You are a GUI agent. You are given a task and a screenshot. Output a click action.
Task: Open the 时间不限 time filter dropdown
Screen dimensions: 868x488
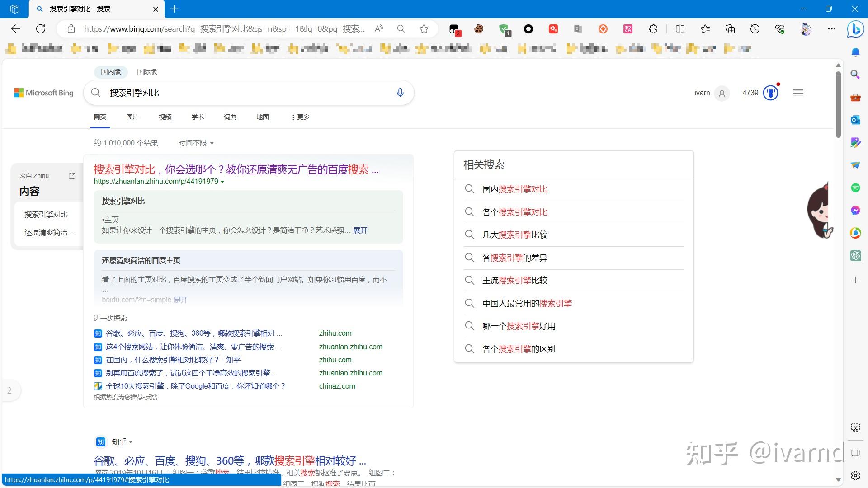pos(196,143)
